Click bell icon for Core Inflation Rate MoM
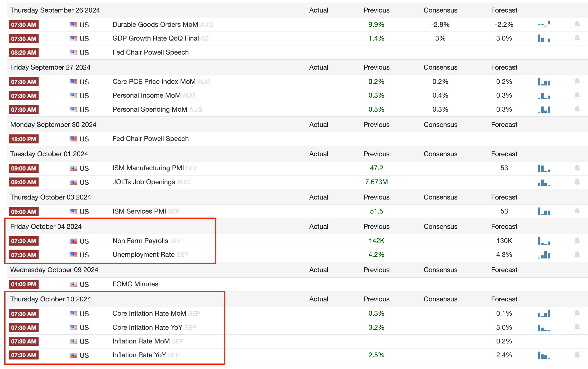 [577, 313]
